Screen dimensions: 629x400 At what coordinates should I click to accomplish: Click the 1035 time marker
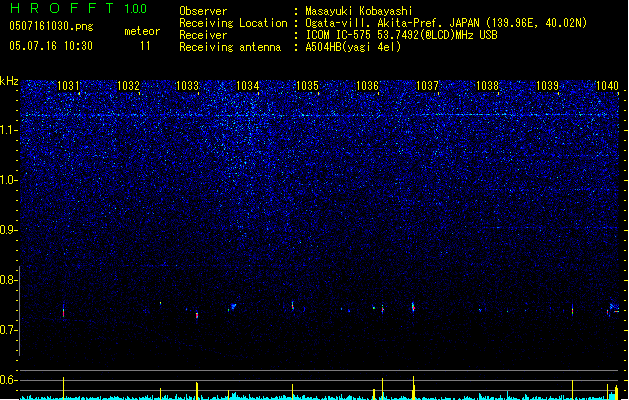(307, 85)
